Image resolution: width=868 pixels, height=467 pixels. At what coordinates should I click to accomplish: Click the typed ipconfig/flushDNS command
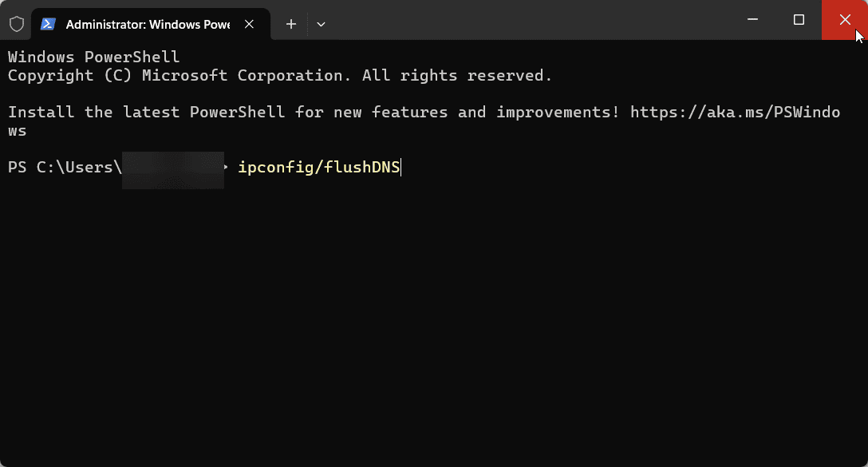(319, 168)
